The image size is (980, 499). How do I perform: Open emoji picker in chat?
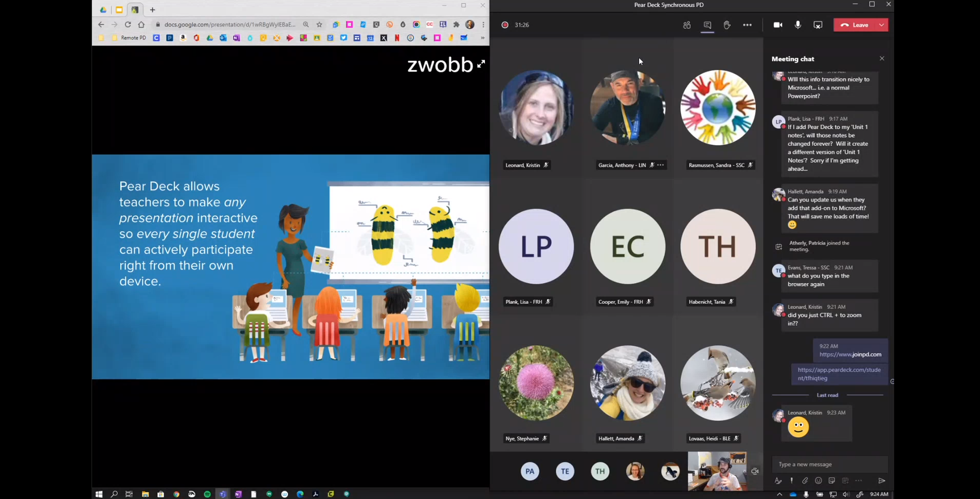pyautogui.click(x=819, y=480)
